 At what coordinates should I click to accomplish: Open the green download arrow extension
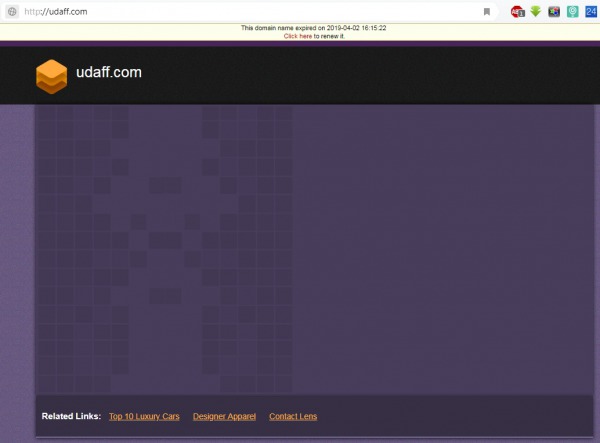coord(536,11)
